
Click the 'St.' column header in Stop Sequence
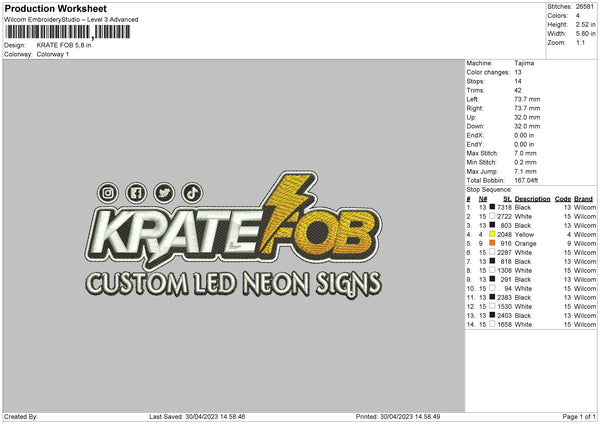tap(507, 199)
